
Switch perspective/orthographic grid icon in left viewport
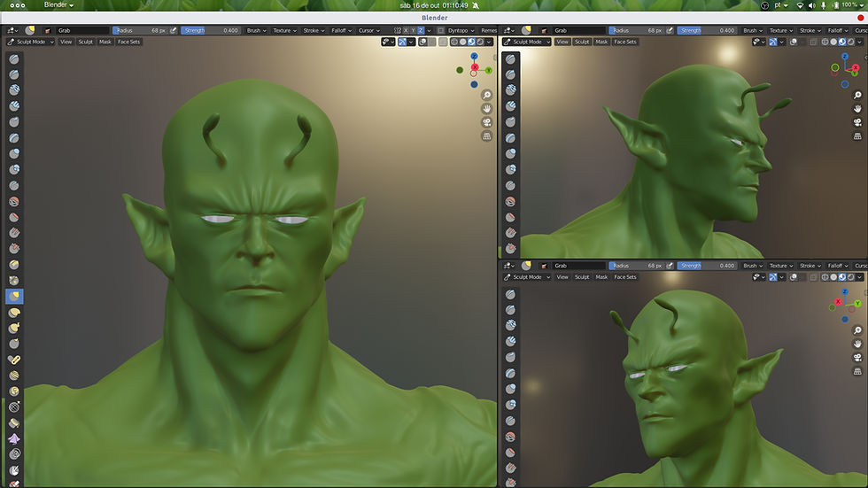487,137
